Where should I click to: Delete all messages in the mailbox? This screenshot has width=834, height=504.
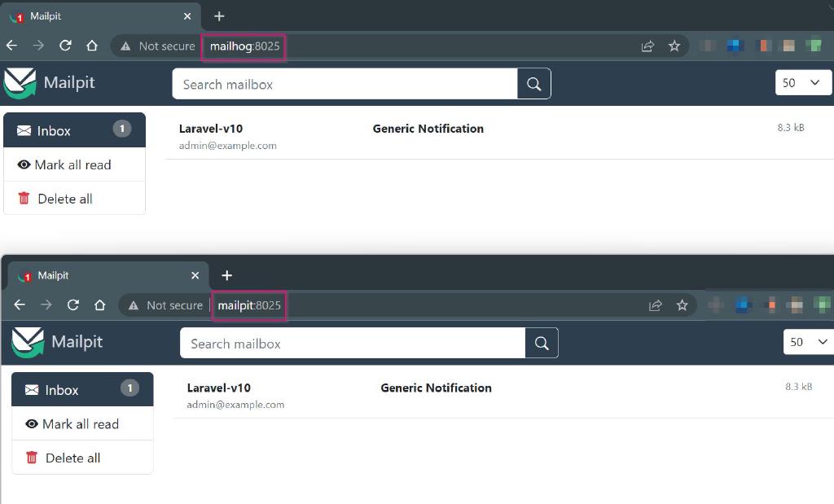point(64,198)
